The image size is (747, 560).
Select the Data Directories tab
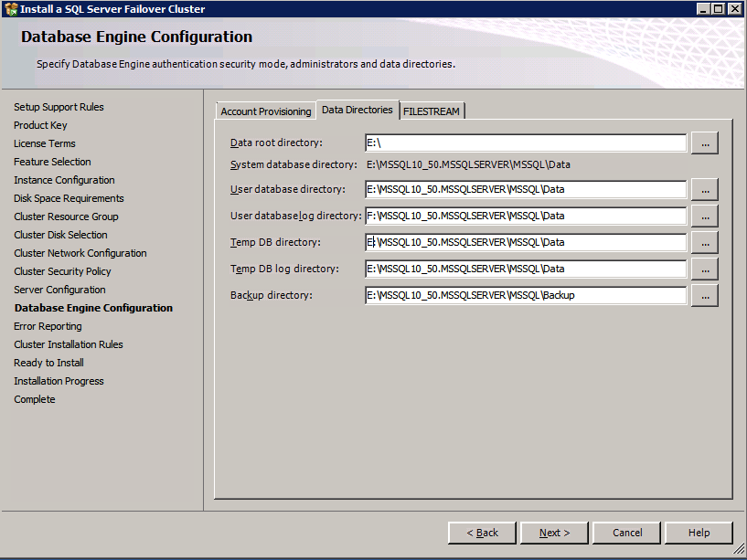[357, 110]
